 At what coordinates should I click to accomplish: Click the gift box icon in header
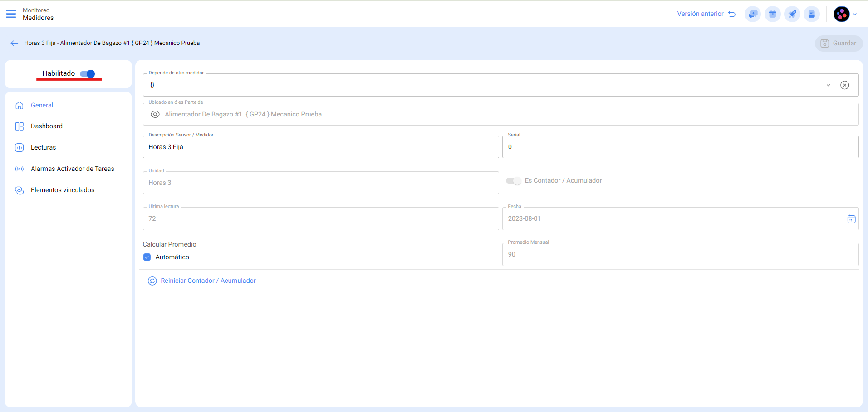[772, 14]
